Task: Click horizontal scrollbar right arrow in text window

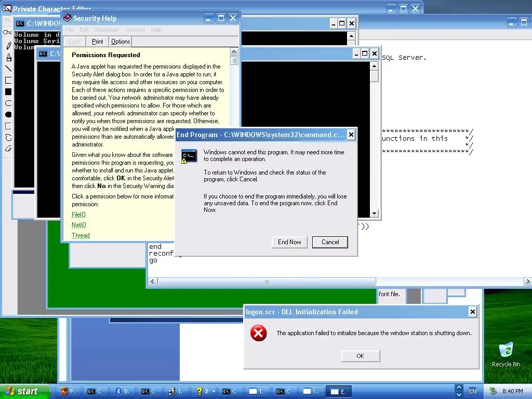Action: 528,282
